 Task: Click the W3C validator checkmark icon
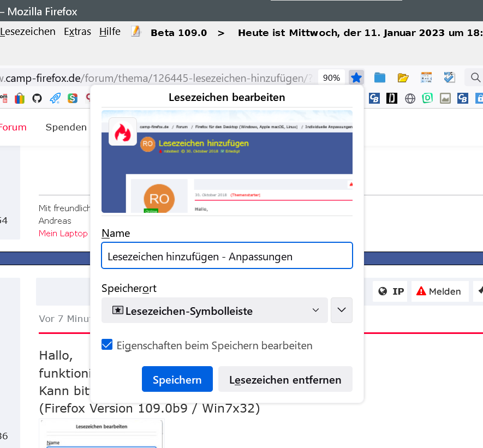(x=449, y=77)
